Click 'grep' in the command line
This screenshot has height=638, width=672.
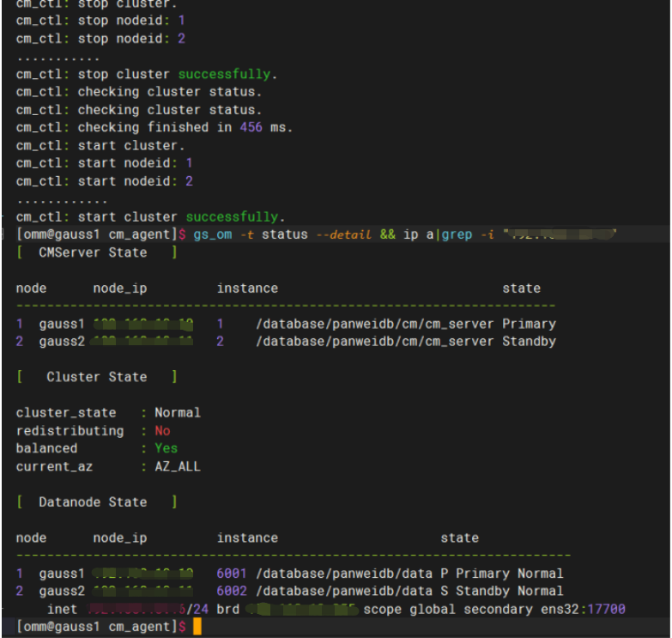pos(457,234)
